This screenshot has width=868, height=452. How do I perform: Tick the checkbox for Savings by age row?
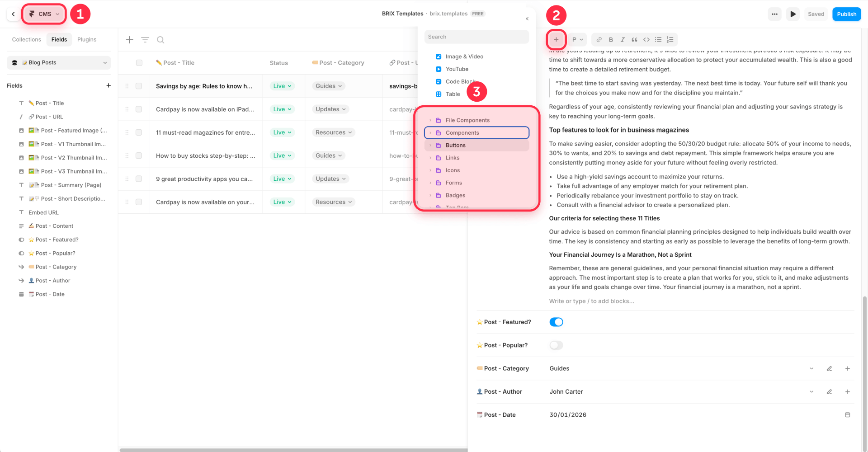coord(139,86)
